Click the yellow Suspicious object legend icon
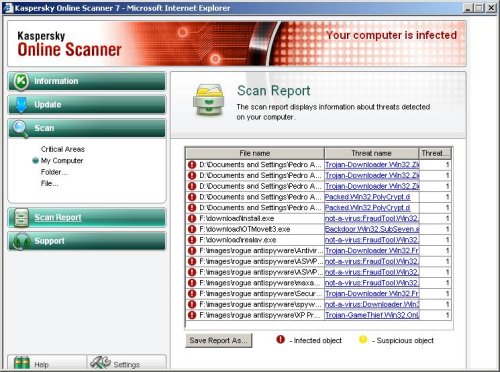Viewport: 500px width, 372px height. point(363,339)
